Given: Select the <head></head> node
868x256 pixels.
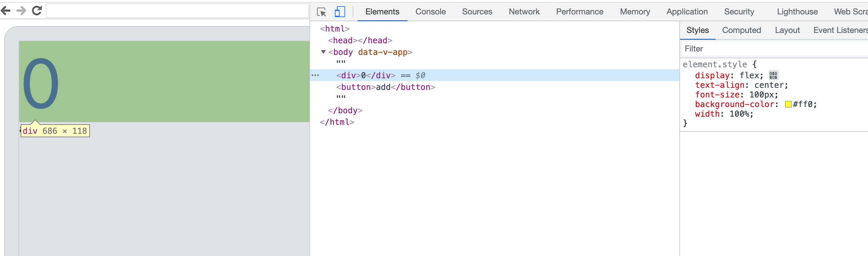Looking at the screenshot, I should [360, 40].
